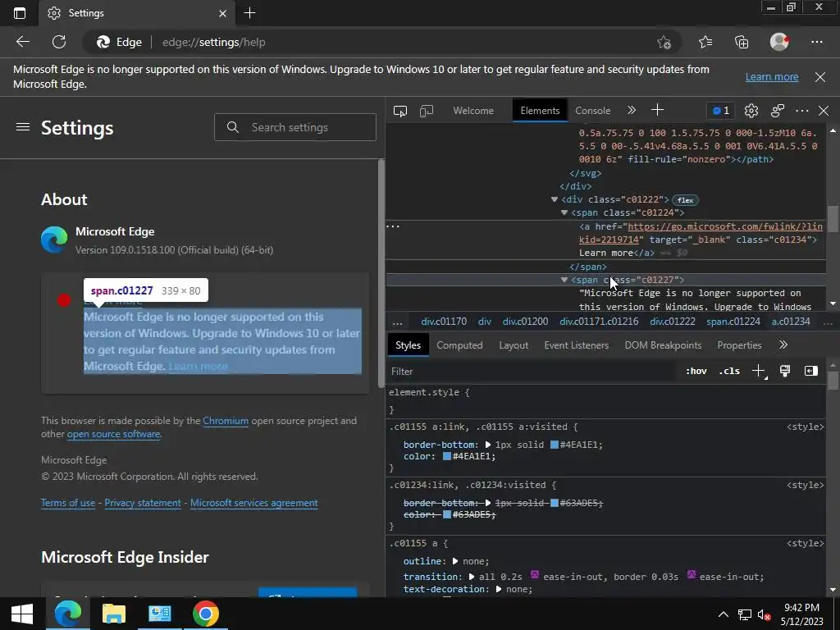This screenshot has height=630, width=840.
Task: Add this page to favorites star icon
Action: (664, 42)
